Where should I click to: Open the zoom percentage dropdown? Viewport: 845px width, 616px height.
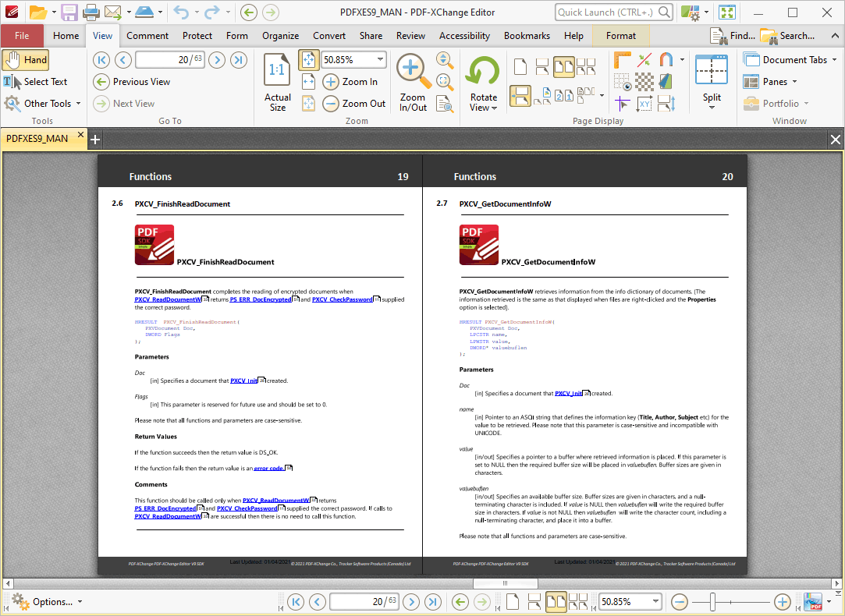point(380,58)
